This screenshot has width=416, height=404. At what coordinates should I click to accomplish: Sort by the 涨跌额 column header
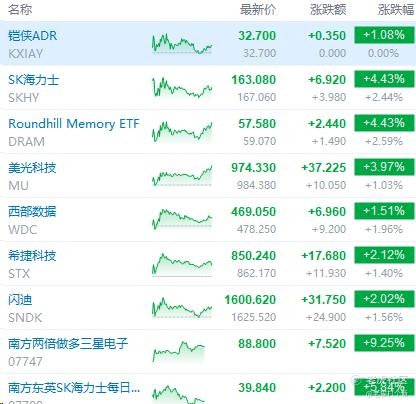coord(328,10)
